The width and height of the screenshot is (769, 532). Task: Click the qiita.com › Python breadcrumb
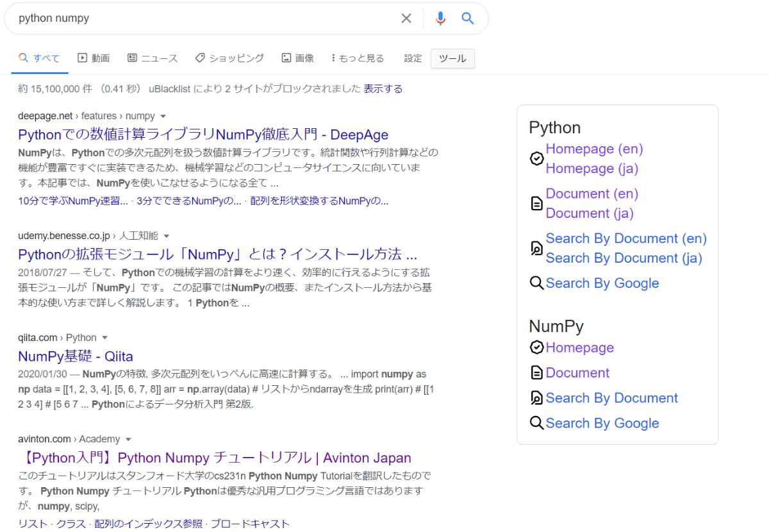click(x=57, y=338)
